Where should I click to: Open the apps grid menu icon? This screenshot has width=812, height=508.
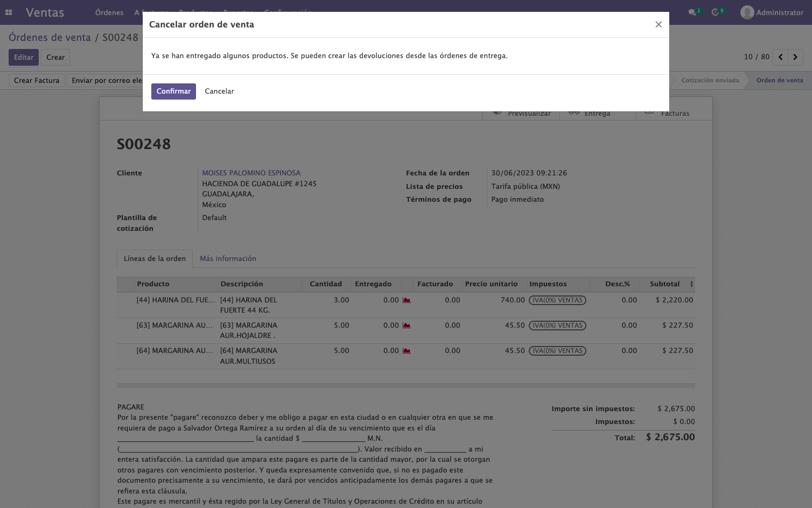9,12
